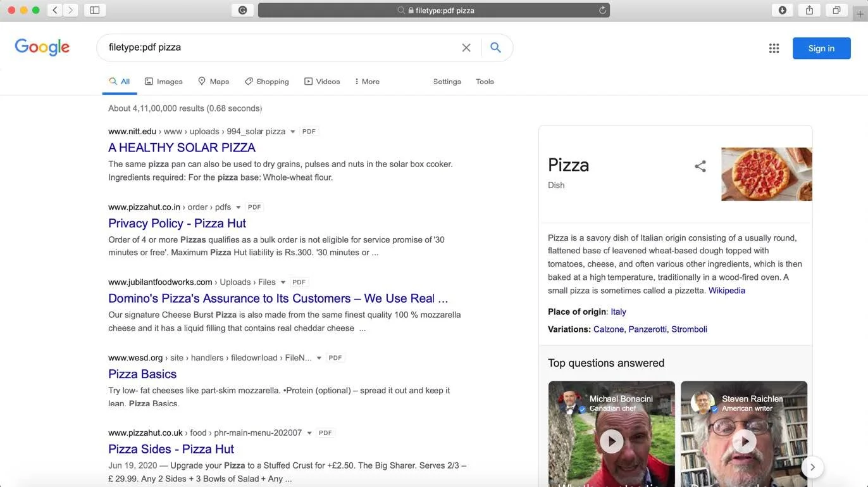Play the Steven Raichlen video
Screen dimensions: 868x487
click(x=744, y=441)
